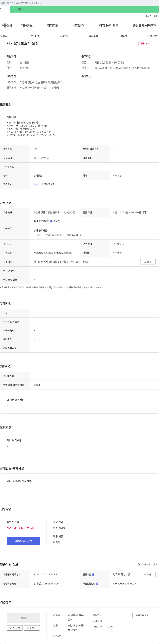Click 로그인 link

click(x=148, y=16)
